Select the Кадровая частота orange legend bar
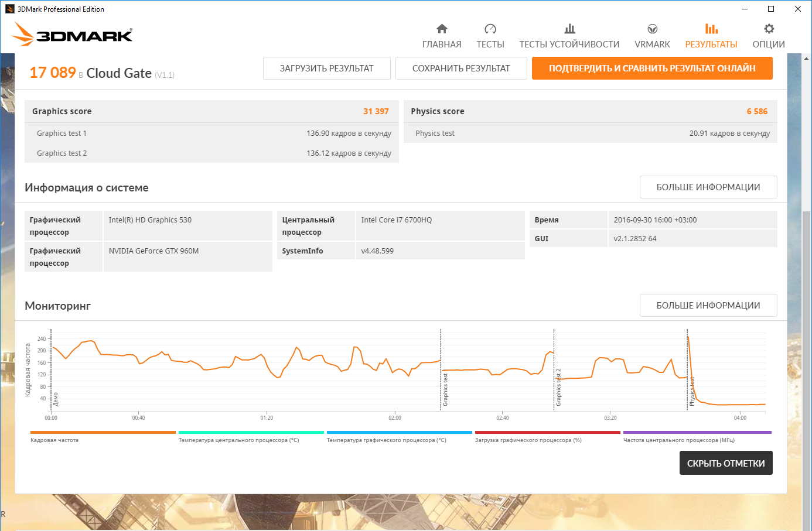Image resolution: width=812 pixels, height=531 pixels. (x=103, y=432)
